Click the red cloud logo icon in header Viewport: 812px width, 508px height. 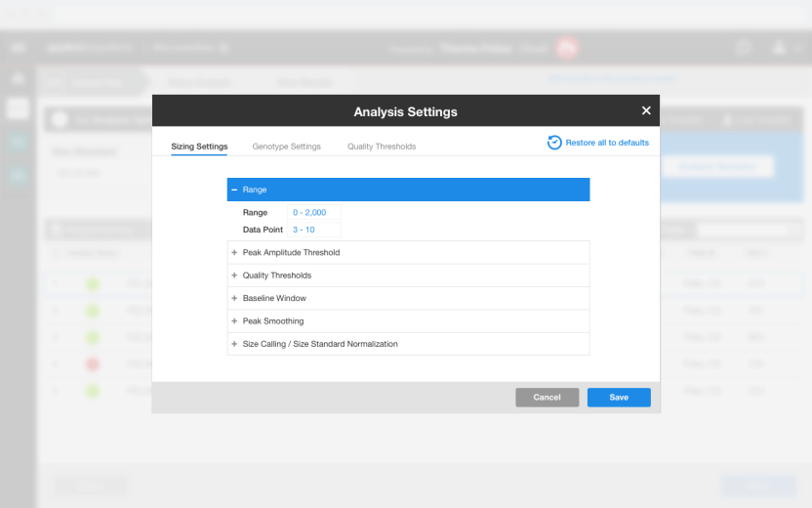(x=566, y=48)
